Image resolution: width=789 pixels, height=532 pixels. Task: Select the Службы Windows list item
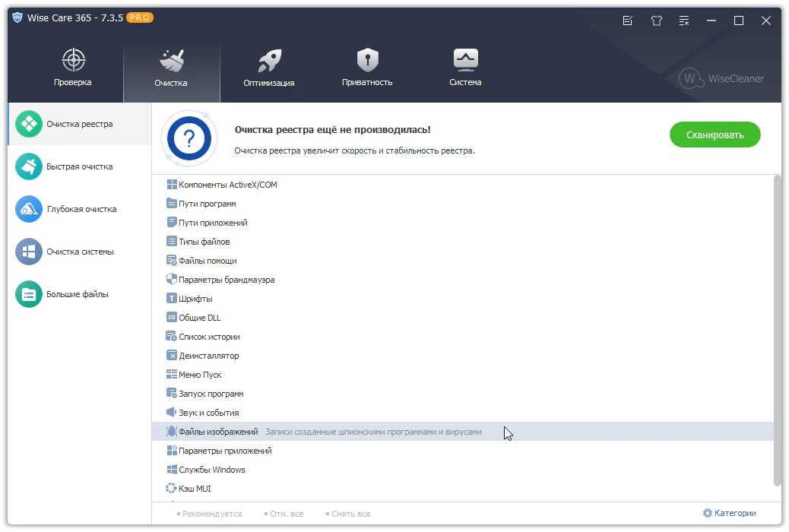point(211,470)
